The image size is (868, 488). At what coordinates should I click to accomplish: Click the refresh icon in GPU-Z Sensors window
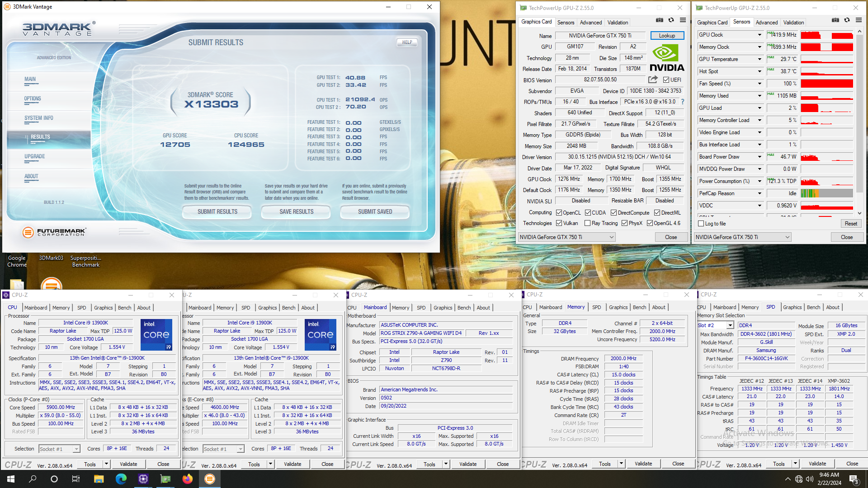847,20
